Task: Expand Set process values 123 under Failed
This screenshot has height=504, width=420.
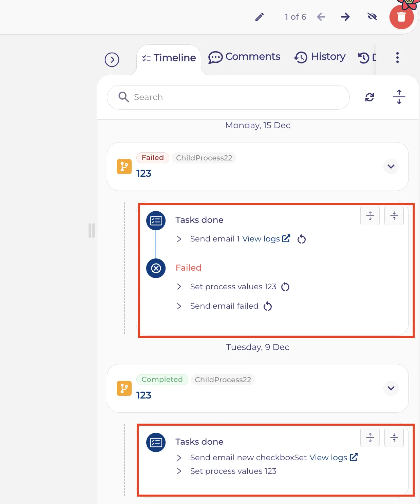Action: [x=179, y=287]
